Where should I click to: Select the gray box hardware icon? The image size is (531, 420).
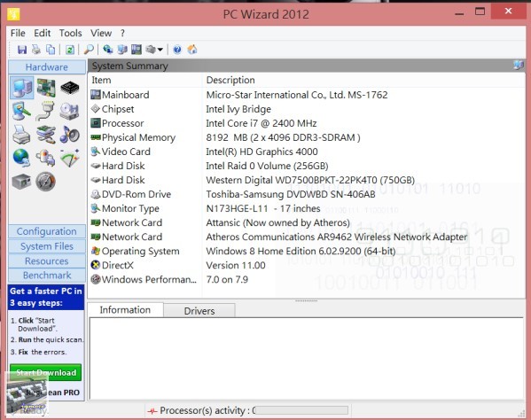[x=21, y=182]
